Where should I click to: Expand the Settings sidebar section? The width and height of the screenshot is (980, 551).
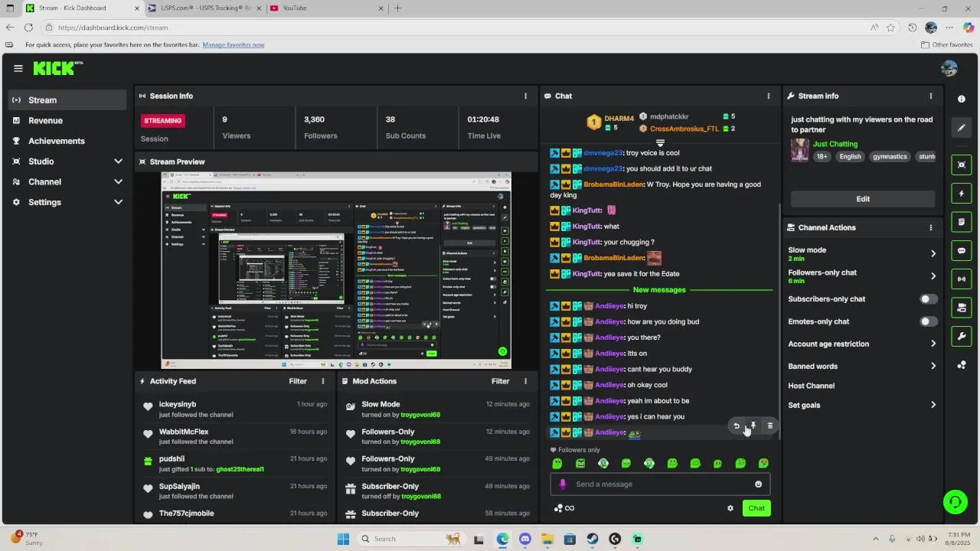(x=118, y=202)
